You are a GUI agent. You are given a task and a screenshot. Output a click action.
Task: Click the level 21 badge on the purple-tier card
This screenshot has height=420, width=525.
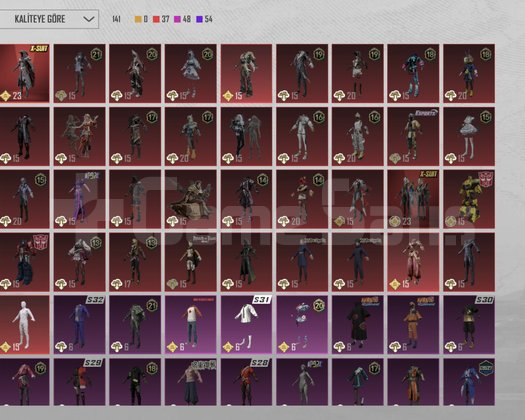152,305
